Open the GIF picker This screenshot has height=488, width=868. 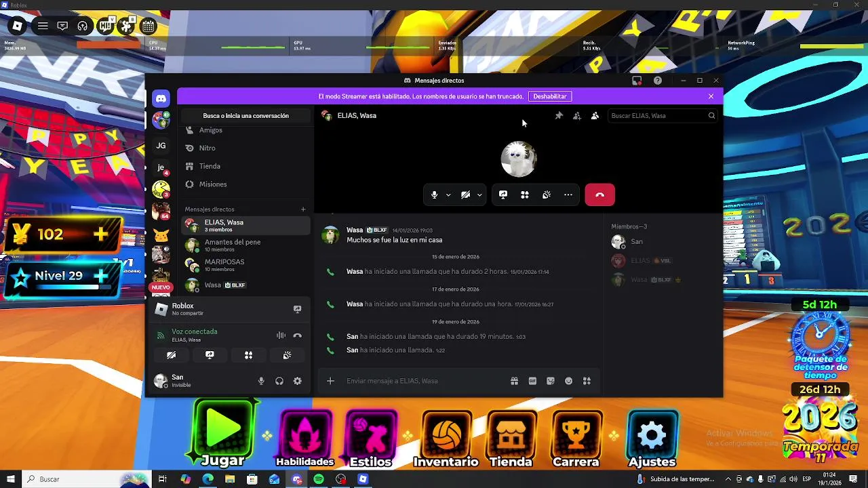coord(532,381)
